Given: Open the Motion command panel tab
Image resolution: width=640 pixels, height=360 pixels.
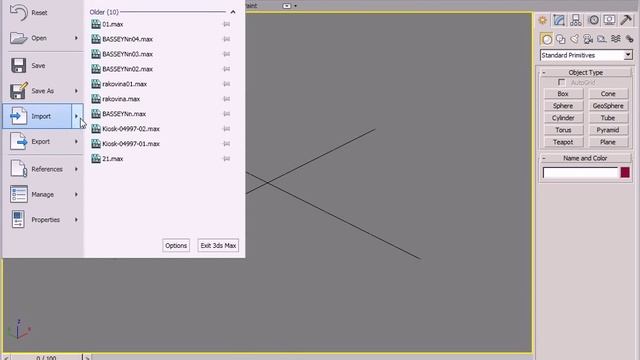Looking at the screenshot, I should (593, 20).
